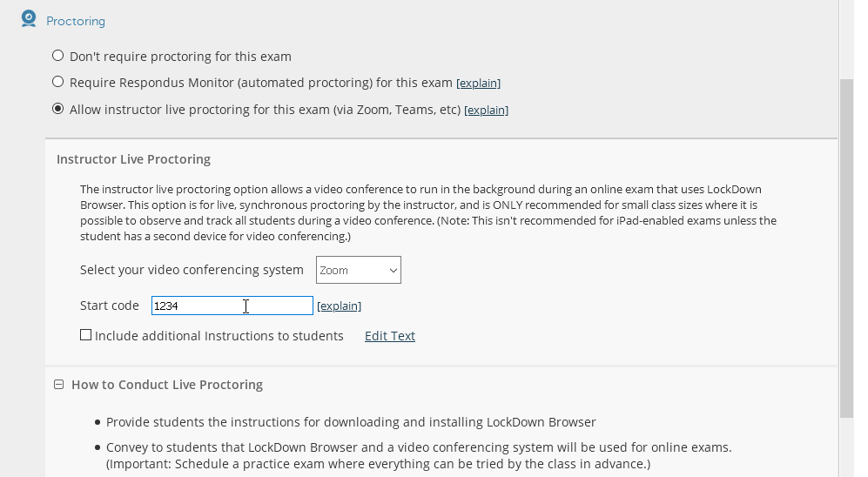Screen dimensions: 868x477
Task: Open the video conferencing system dropdown
Action: click(x=358, y=270)
